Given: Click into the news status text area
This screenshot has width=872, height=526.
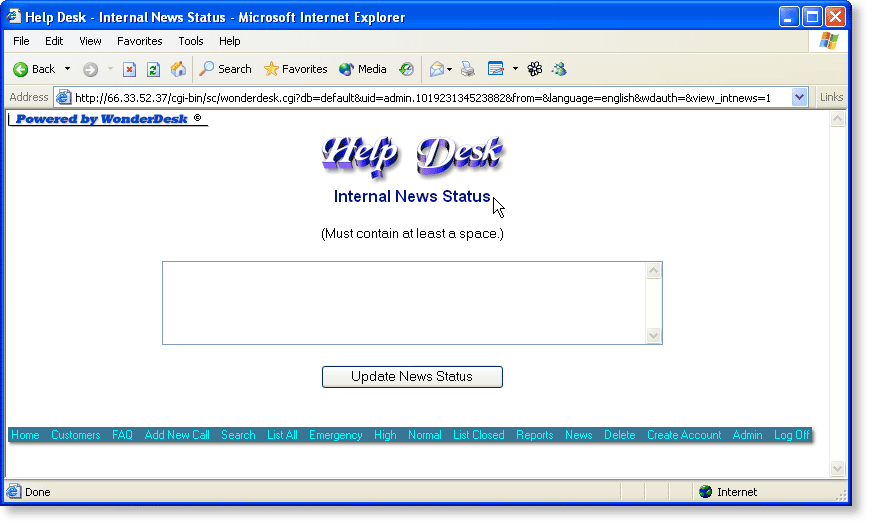Looking at the screenshot, I should (404, 303).
